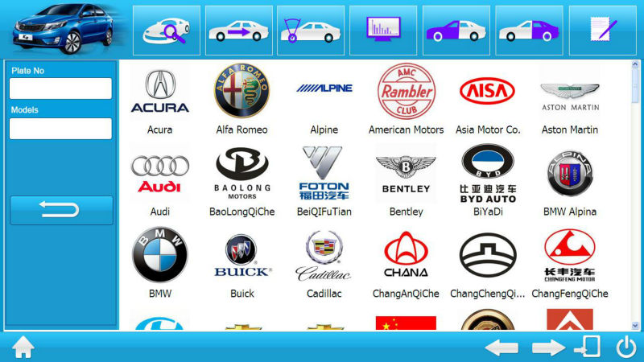Click the "Alpine" label text

pyautogui.click(x=324, y=130)
